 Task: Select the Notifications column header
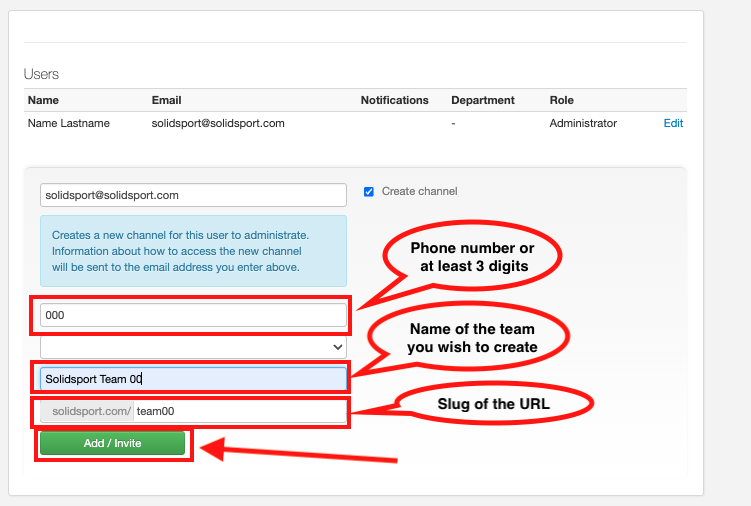click(x=394, y=100)
